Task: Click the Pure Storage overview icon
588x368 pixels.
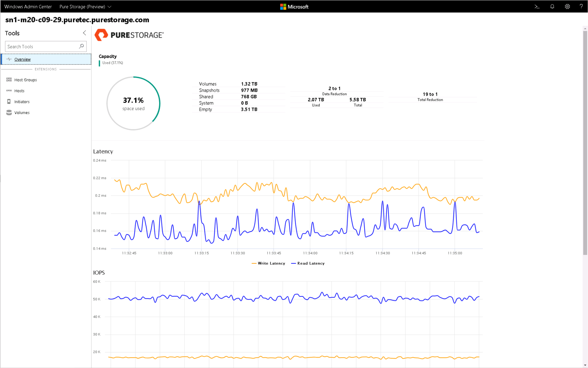Action: (9, 59)
